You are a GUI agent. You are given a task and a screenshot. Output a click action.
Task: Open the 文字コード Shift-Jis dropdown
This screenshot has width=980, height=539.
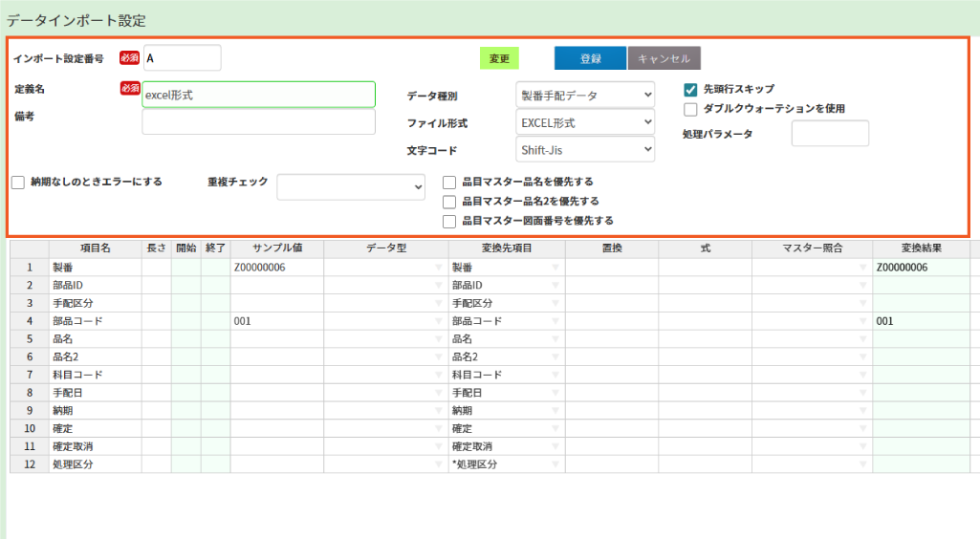[585, 150]
